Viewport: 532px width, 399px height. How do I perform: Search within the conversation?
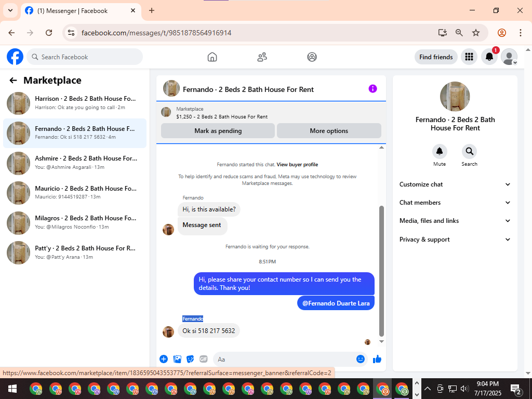[469, 151]
